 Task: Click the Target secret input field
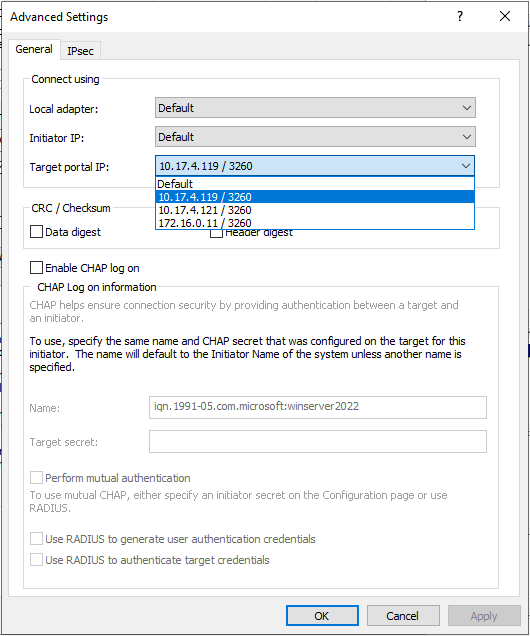[x=318, y=441]
